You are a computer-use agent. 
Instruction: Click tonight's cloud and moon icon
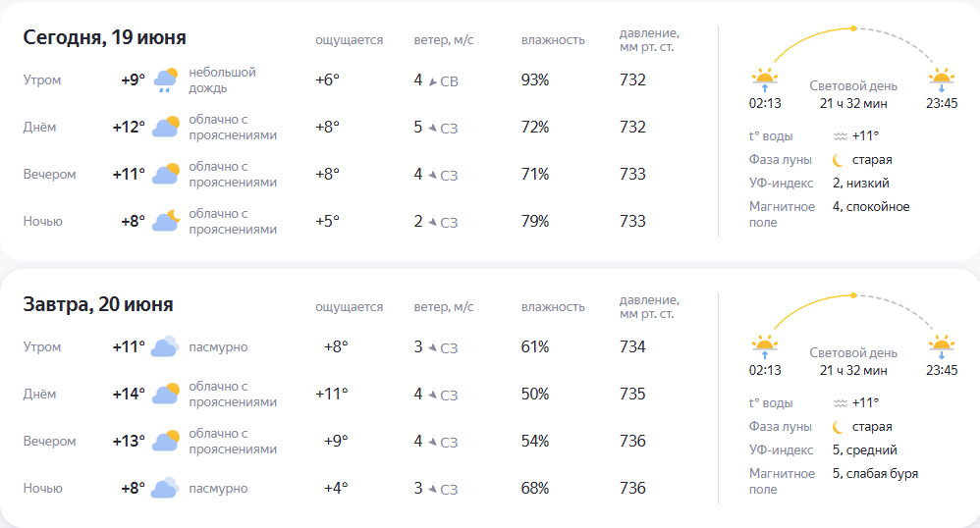[x=166, y=221]
